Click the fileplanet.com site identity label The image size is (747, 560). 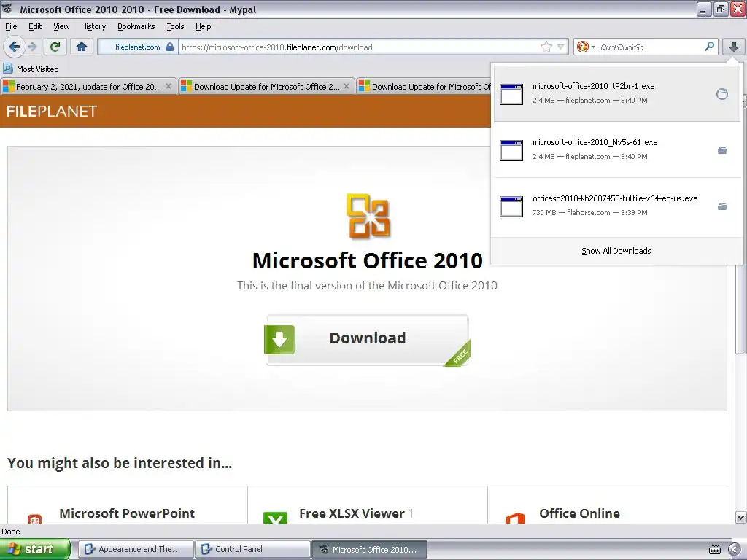click(137, 47)
